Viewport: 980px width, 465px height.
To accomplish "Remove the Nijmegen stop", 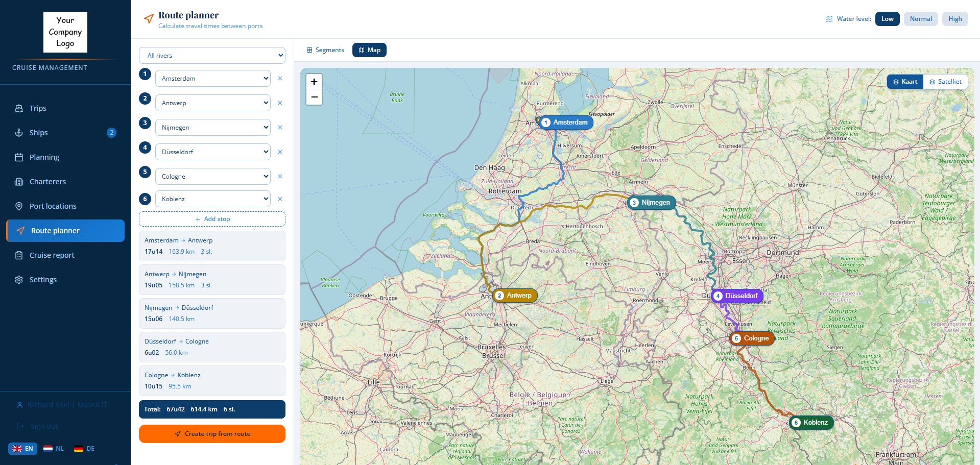I will tap(280, 128).
